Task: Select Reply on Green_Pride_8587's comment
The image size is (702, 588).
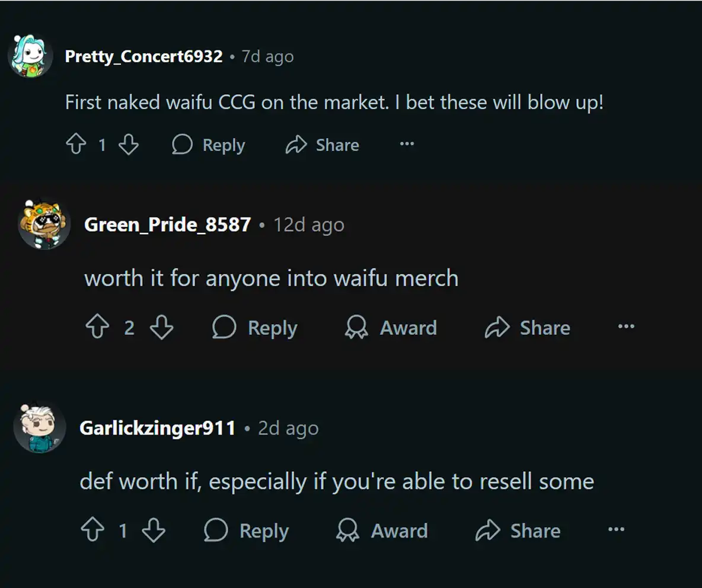Action: point(255,327)
